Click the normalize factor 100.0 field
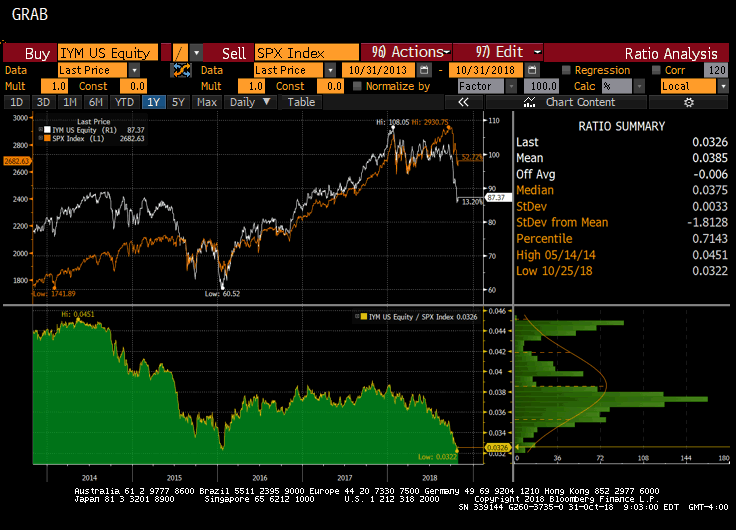Image resolution: width=736 pixels, height=530 pixels. [542, 86]
